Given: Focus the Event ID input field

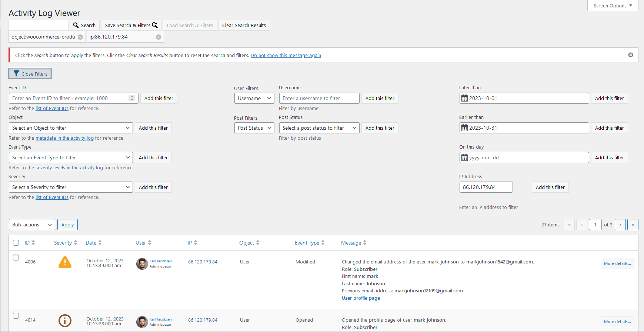Looking at the screenshot, I should pos(73,98).
